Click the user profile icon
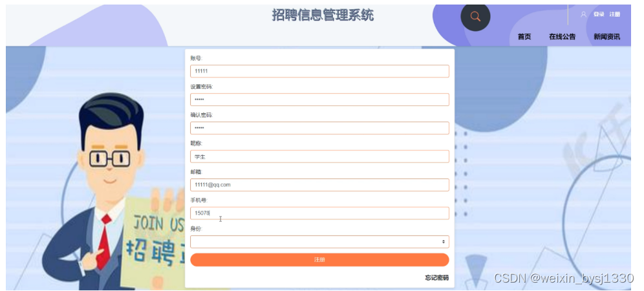 (x=583, y=14)
